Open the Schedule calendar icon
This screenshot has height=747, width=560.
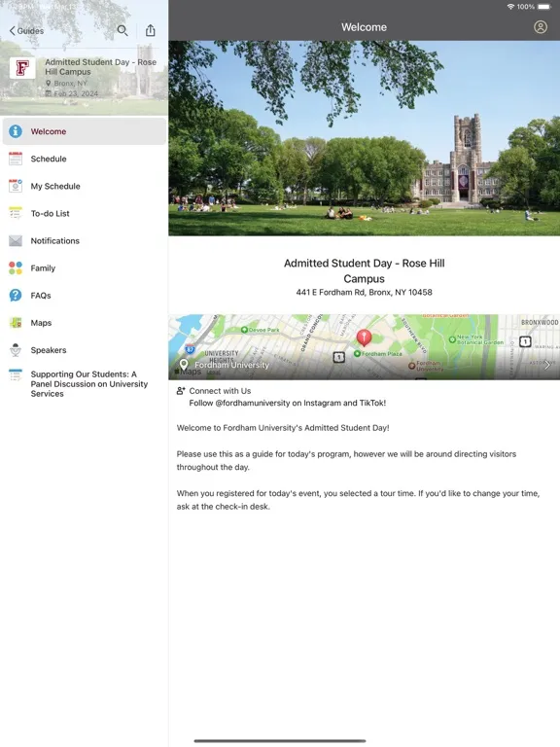pyautogui.click(x=16, y=159)
